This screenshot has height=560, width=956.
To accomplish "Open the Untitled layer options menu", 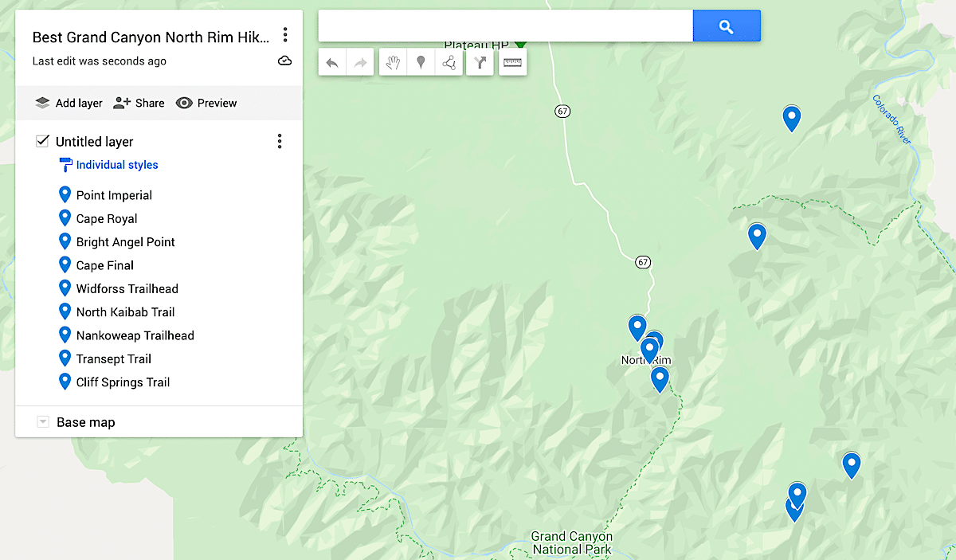I will pos(280,141).
